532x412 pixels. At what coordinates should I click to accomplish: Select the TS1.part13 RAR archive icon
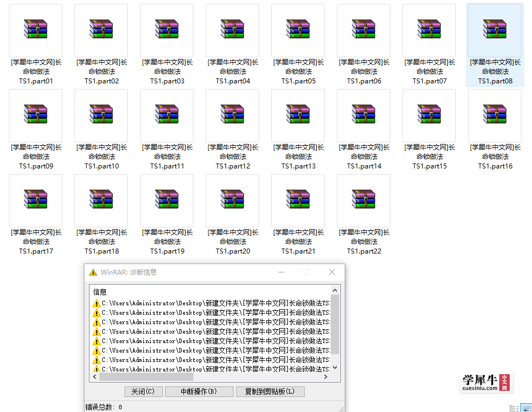(298, 113)
